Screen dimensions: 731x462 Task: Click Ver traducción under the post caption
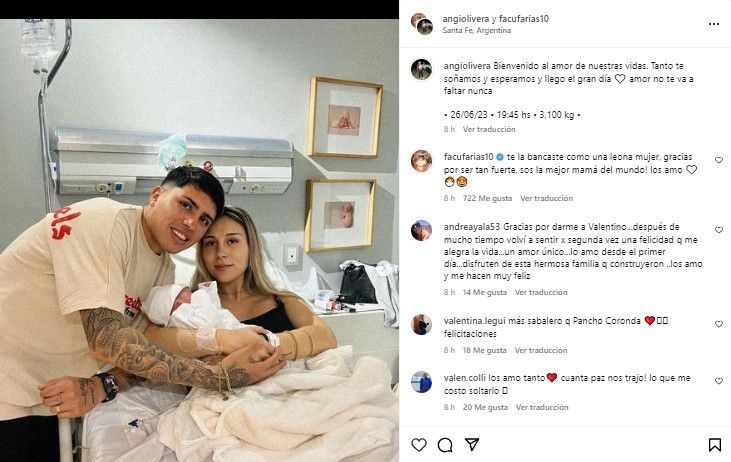click(x=489, y=129)
